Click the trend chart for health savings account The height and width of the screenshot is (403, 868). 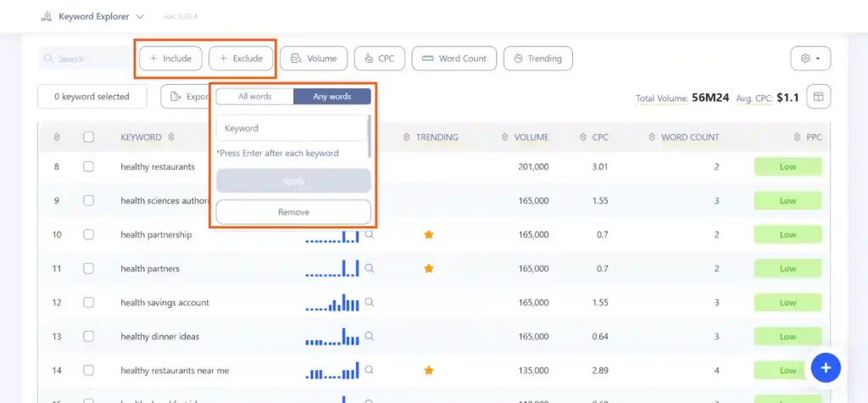(332, 303)
